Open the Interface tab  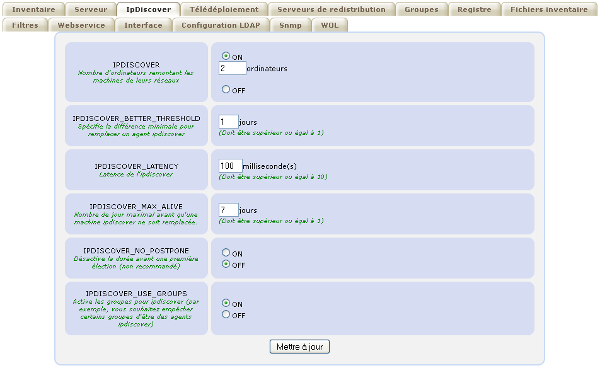(x=143, y=25)
